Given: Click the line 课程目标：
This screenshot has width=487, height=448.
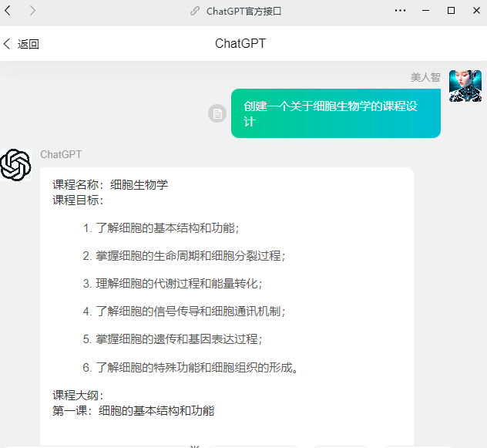Looking at the screenshot, I should [x=78, y=200].
